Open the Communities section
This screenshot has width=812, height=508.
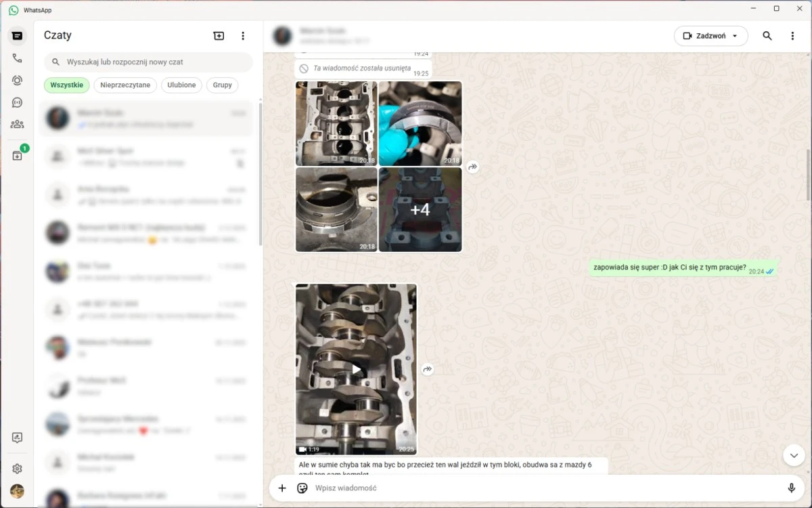17,123
